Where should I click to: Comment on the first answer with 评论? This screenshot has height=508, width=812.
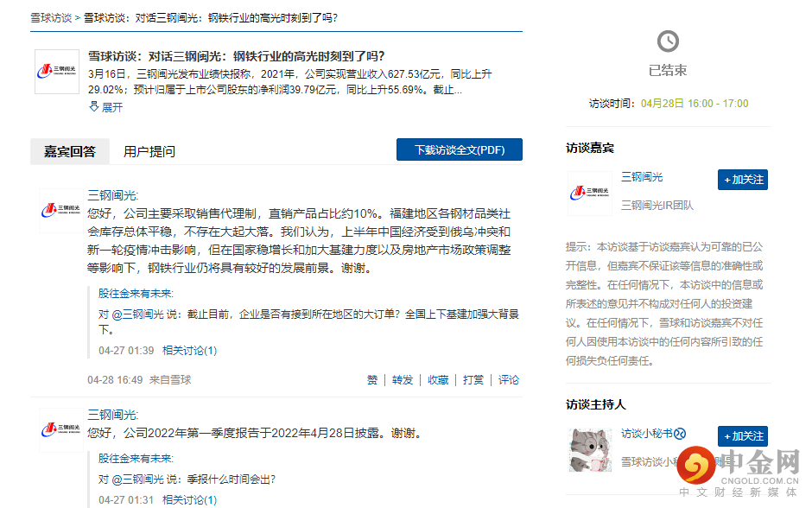(508, 380)
